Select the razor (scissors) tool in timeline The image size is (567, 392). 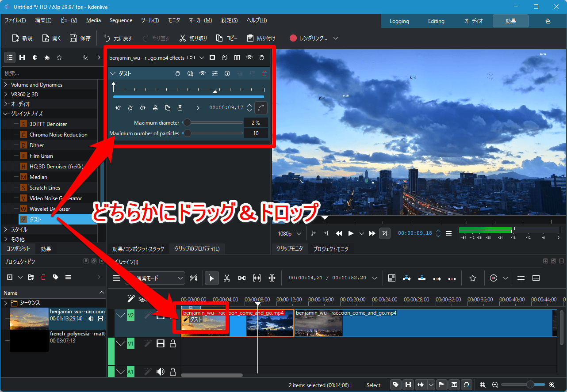(227, 278)
